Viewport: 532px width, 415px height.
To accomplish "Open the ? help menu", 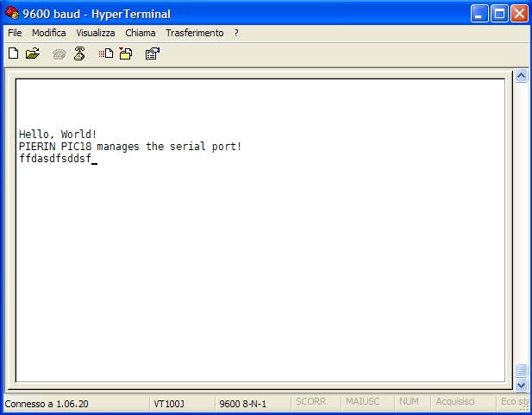I will click(x=236, y=33).
